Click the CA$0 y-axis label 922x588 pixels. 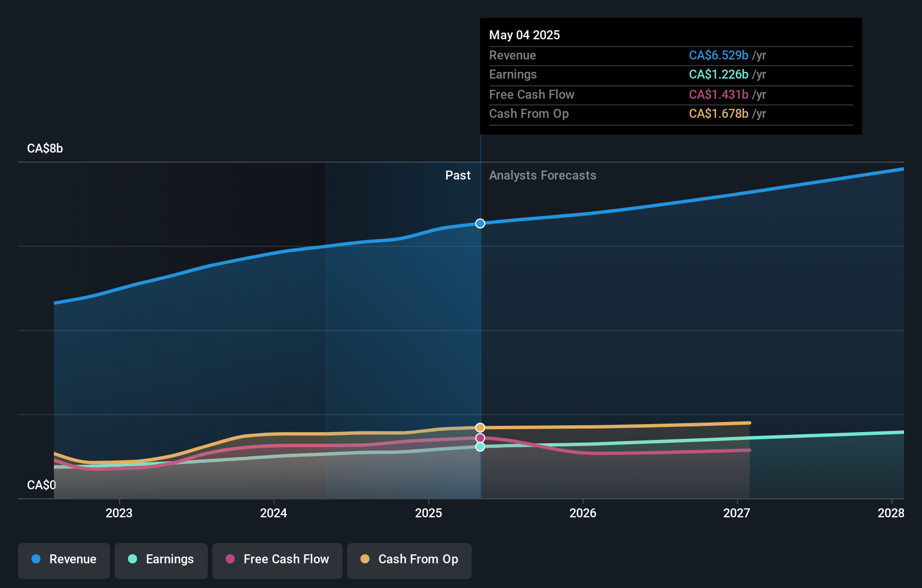pyautogui.click(x=42, y=485)
